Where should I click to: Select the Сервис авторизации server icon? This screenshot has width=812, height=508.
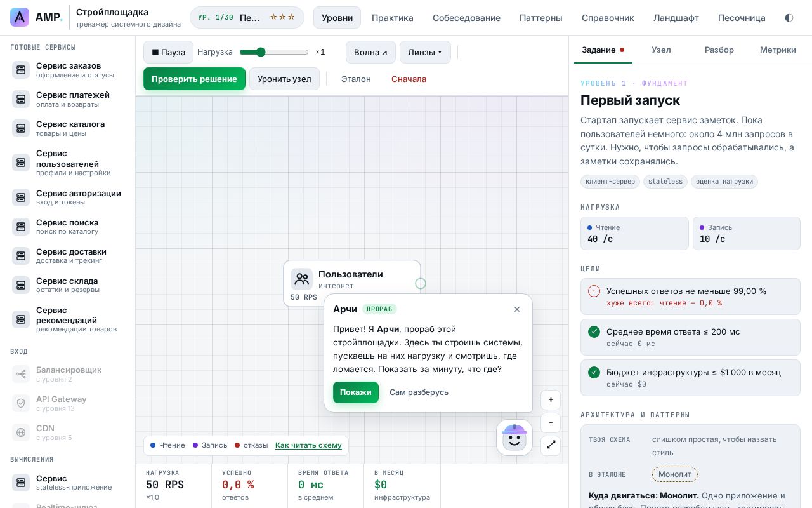21,197
